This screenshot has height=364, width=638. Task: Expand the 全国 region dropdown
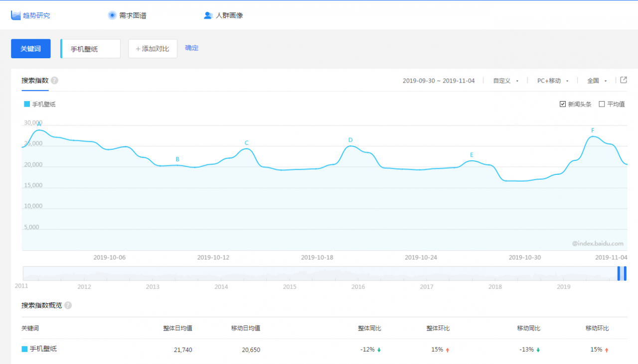point(597,81)
